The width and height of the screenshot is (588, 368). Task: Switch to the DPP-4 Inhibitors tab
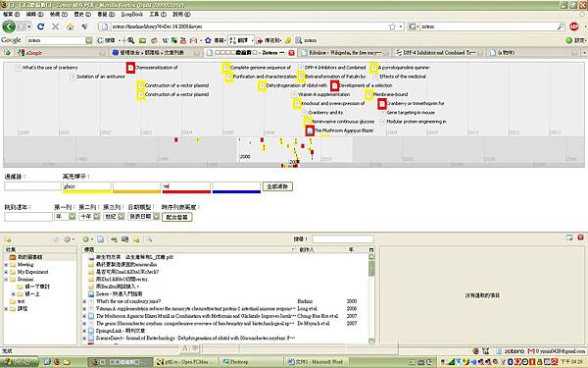tap(439, 53)
